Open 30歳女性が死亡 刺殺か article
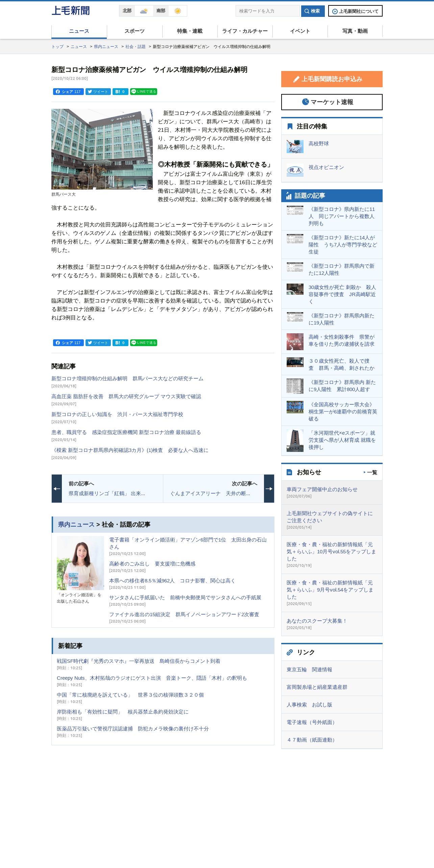The height and width of the screenshot is (868, 434). tap(342, 294)
